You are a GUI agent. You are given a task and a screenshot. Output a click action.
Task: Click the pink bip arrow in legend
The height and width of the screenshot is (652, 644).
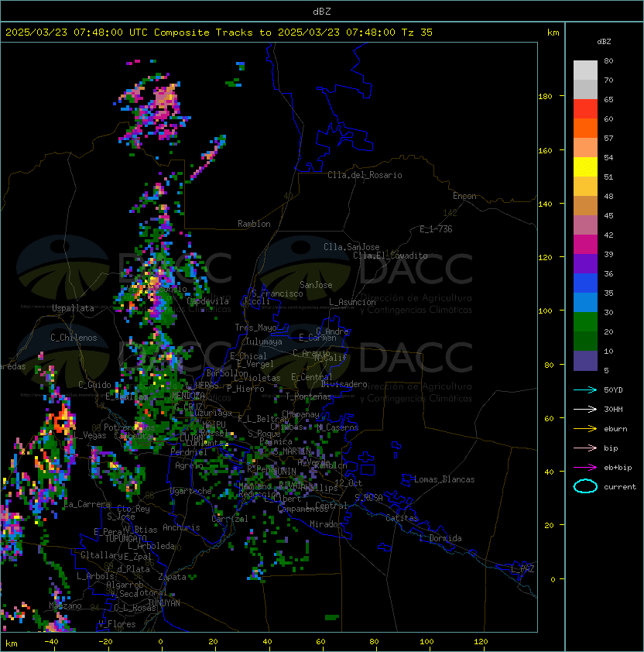(585, 448)
